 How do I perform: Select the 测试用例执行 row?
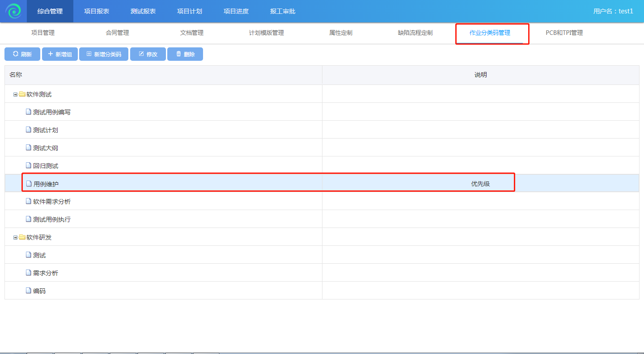(52, 219)
